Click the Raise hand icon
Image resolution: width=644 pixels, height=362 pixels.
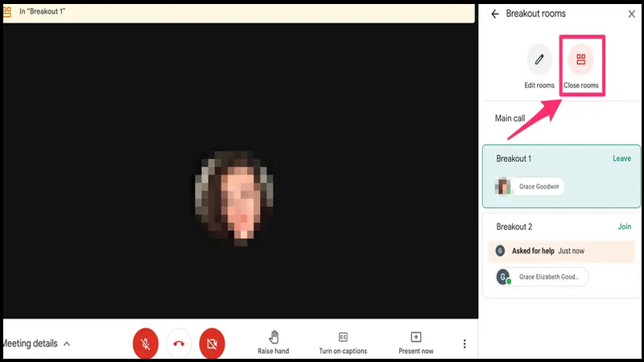tap(274, 337)
